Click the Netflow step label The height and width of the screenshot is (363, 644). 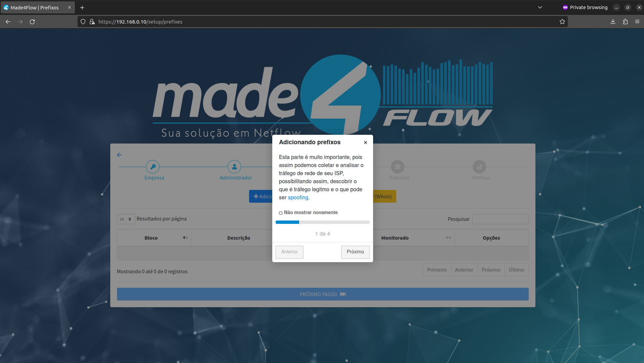(x=481, y=178)
